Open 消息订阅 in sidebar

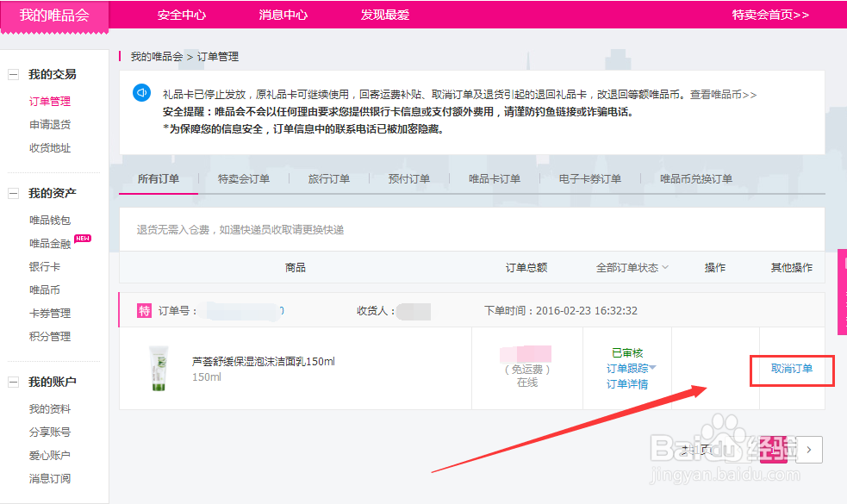coord(50,479)
